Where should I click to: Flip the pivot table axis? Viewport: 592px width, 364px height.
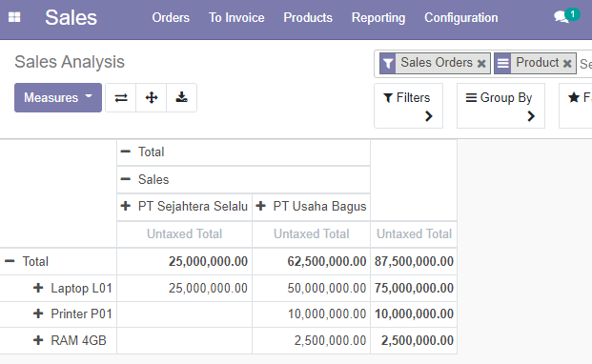(121, 98)
